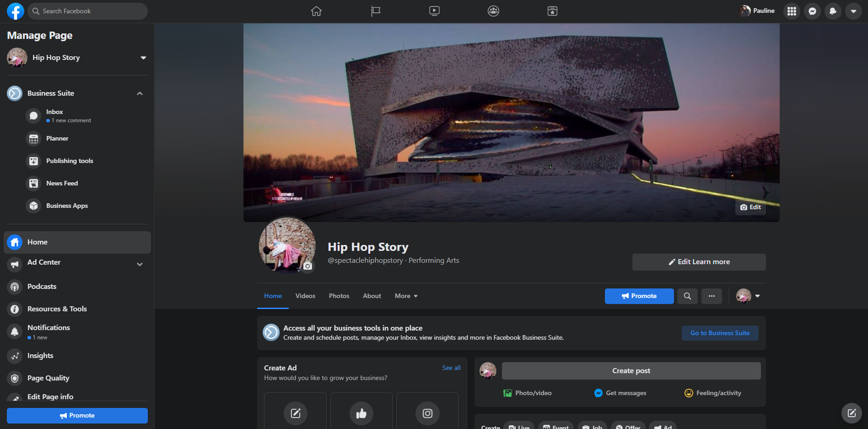Click the floating new message compose icon
The image size is (868, 429).
[852, 413]
